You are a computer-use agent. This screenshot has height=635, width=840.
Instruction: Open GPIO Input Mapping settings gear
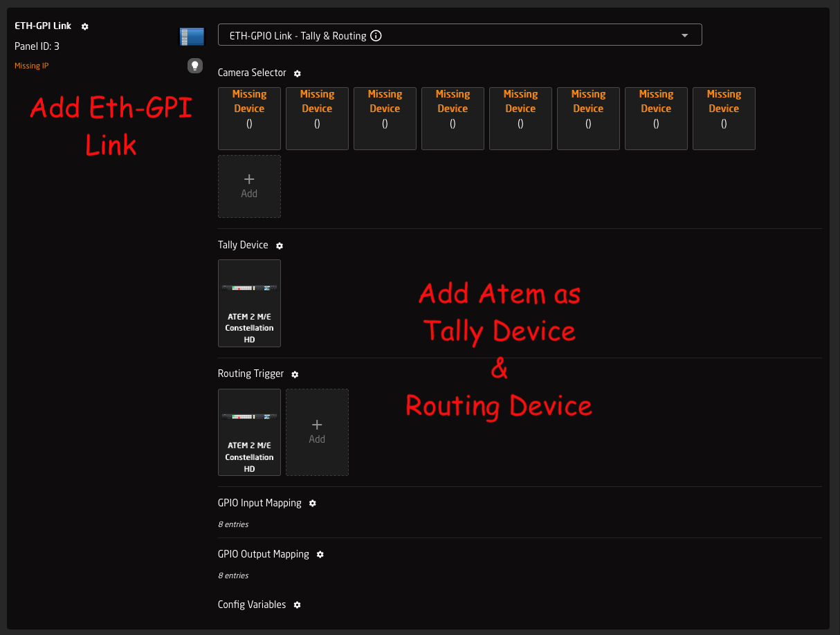click(x=313, y=504)
